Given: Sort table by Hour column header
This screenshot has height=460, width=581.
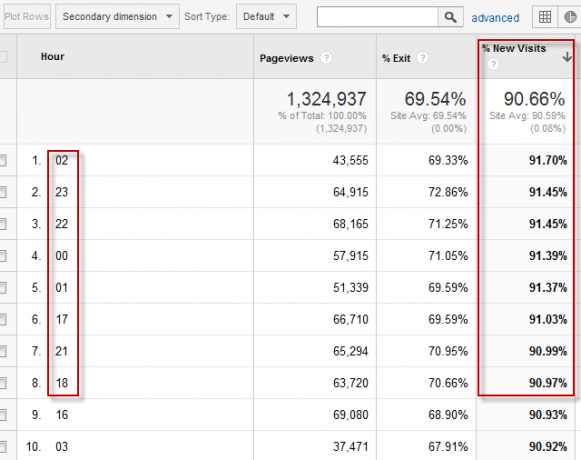Looking at the screenshot, I should coord(52,57).
